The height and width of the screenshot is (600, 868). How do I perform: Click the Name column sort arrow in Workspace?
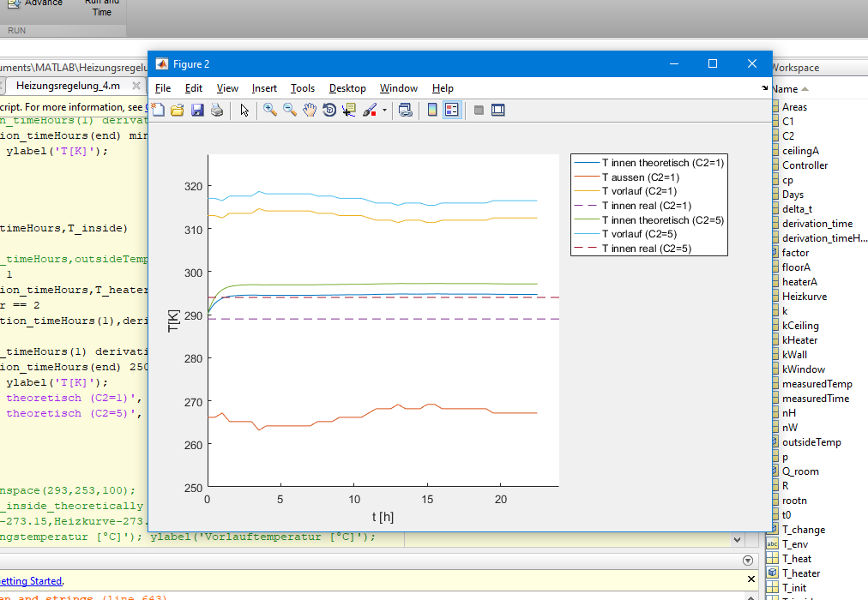pyautogui.click(x=805, y=89)
